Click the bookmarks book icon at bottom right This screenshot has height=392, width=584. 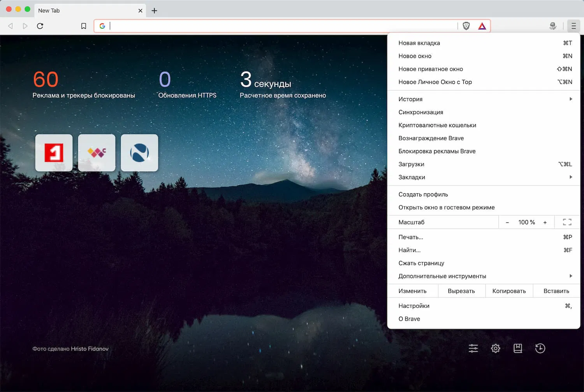(518, 348)
